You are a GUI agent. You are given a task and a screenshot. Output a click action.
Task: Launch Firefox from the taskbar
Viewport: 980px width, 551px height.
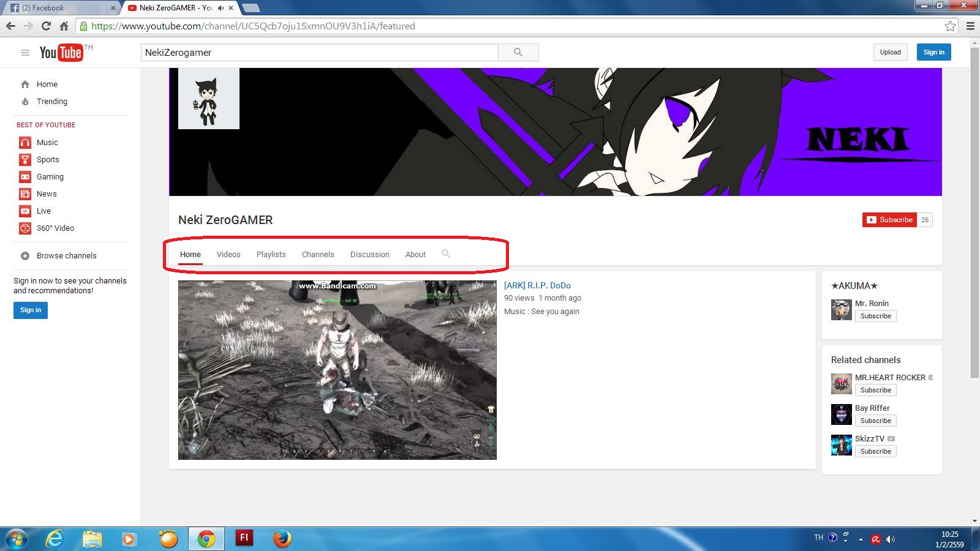(x=282, y=539)
